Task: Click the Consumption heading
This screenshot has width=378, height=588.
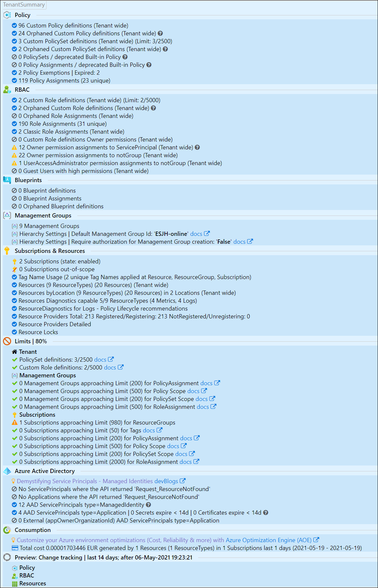Action: (33, 530)
